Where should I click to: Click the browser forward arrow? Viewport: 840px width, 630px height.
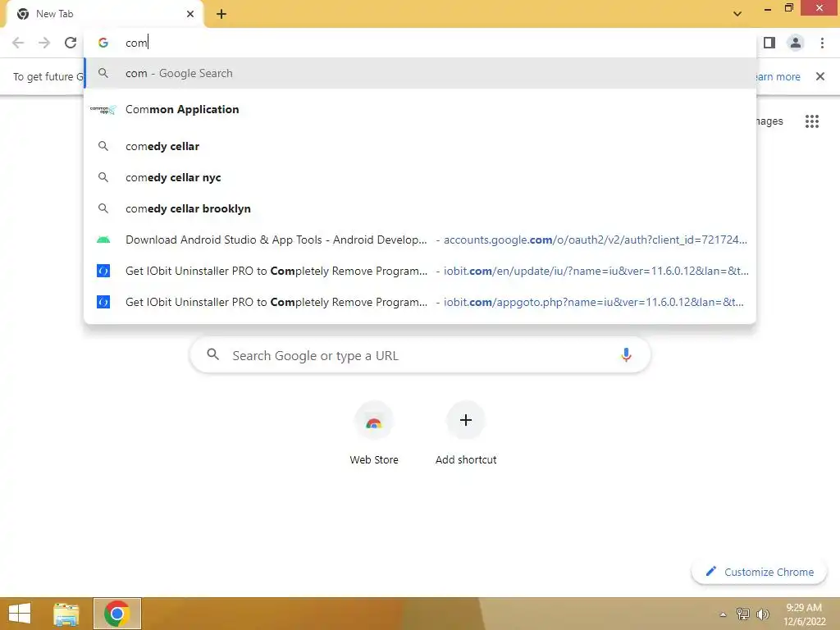pyautogui.click(x=44, y=43)
